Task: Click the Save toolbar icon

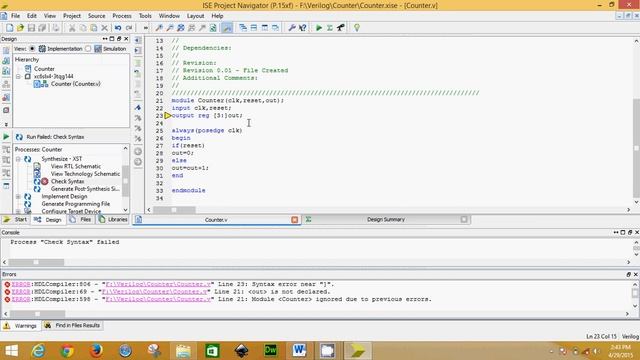Action: (31, 28)
